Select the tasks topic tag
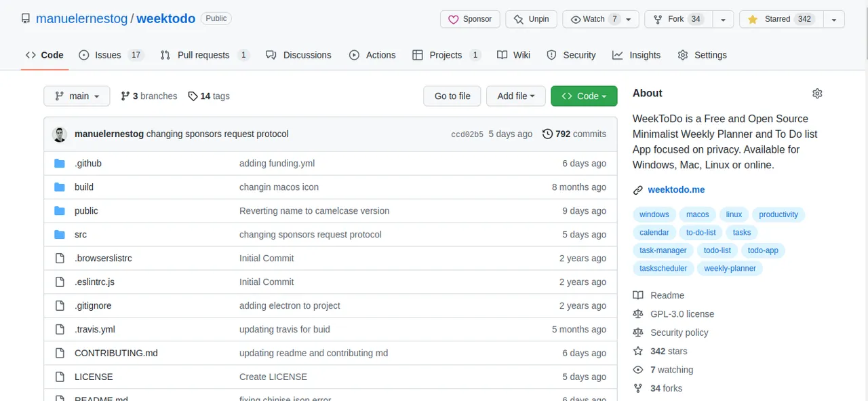This screenshot has width=868, height=401. click(x=742, y=233)
